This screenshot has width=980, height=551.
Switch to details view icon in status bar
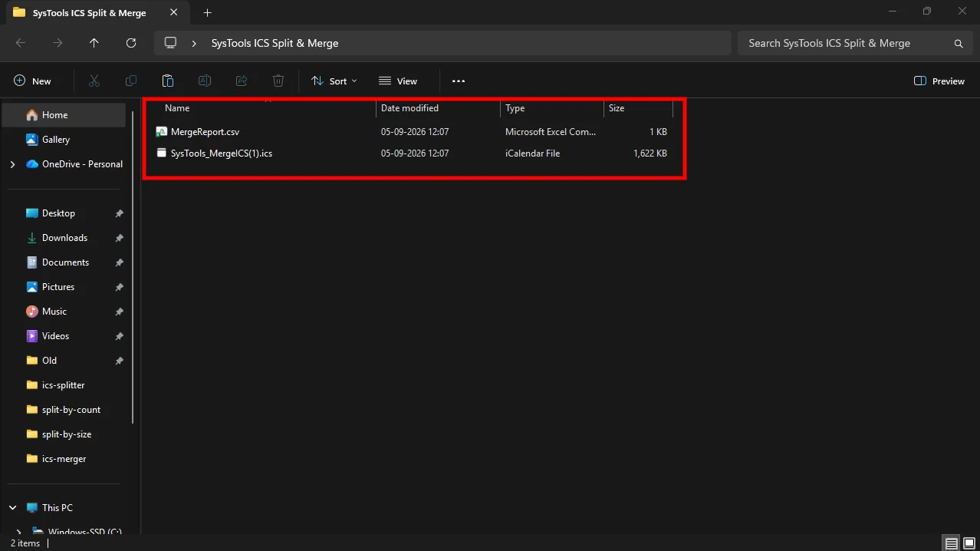coord(951,543)
